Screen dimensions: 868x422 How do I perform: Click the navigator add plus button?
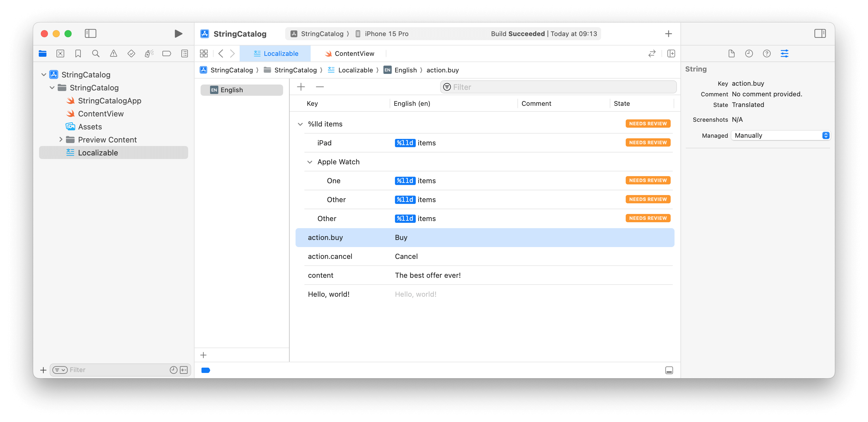tap(43, 370)
